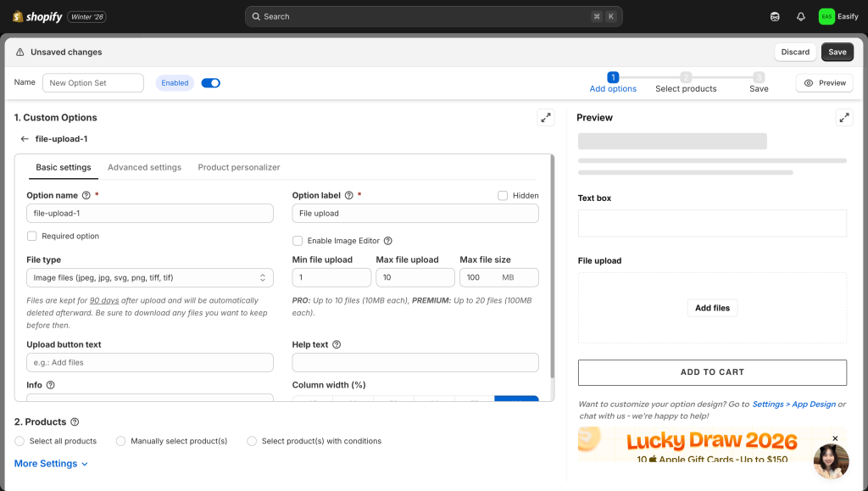Click help icon next to Option name

86,196
